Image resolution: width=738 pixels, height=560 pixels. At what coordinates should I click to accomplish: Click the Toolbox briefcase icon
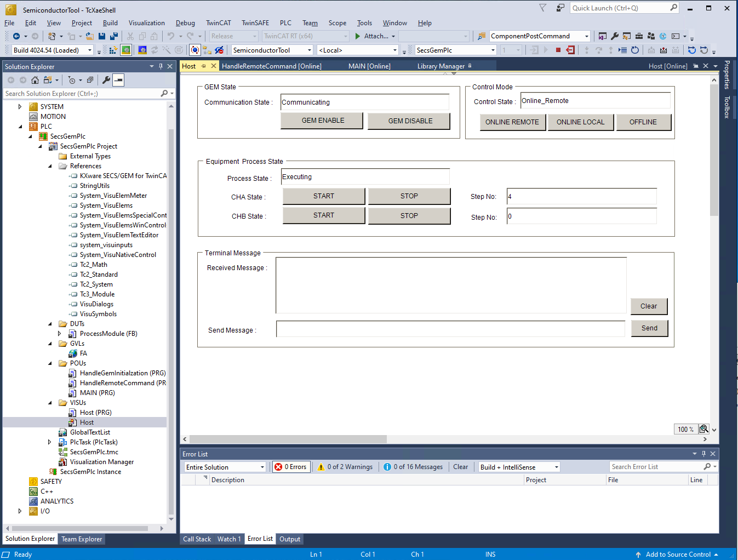point(639,36)
